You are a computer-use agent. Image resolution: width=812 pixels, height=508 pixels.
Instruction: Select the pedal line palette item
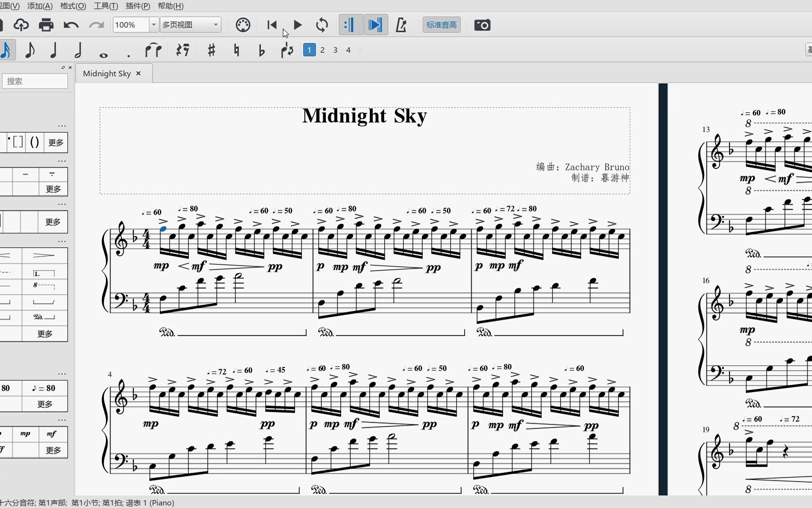(43, 317)
